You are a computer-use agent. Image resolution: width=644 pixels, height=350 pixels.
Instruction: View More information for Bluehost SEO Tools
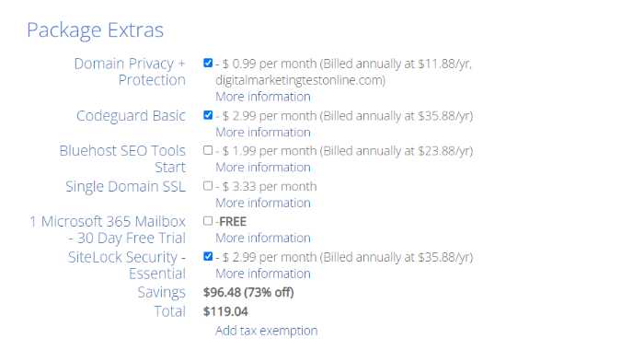(263, 168)
